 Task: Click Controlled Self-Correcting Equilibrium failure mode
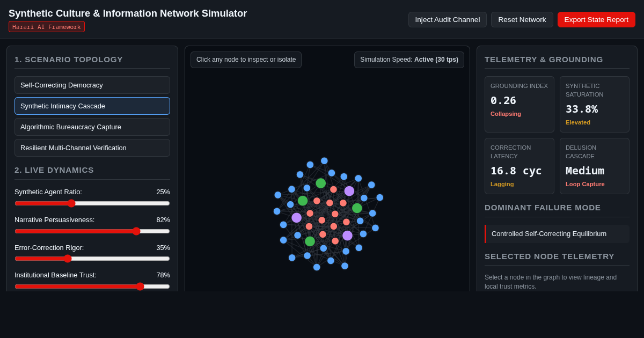557,234
